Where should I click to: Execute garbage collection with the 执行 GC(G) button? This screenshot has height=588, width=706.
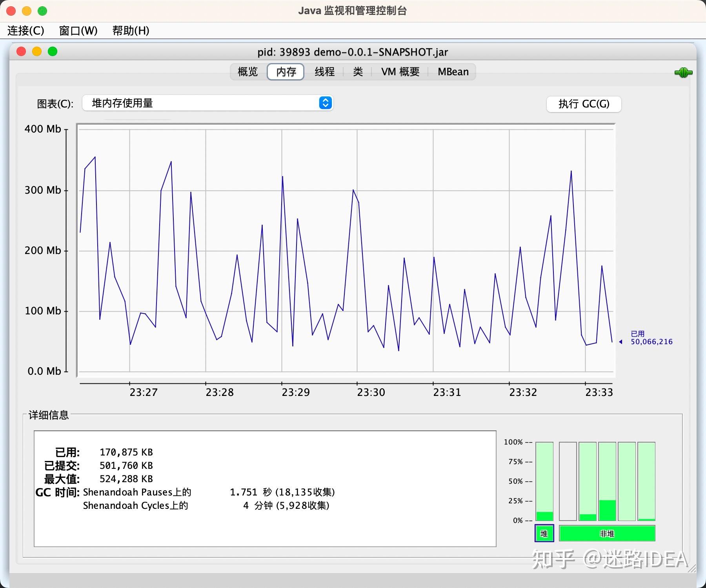pyautogui.click(x=584, y=104)
